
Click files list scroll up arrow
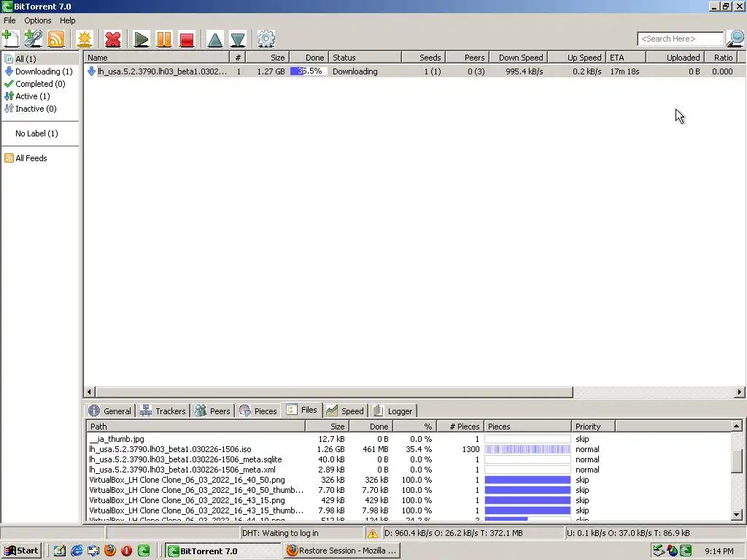(737, 426)
